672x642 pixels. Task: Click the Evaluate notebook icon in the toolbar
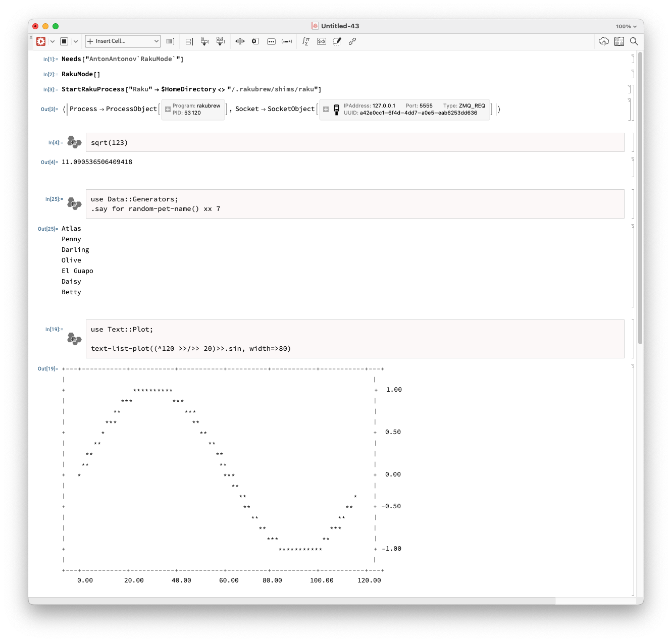click(x=40, y=41)
